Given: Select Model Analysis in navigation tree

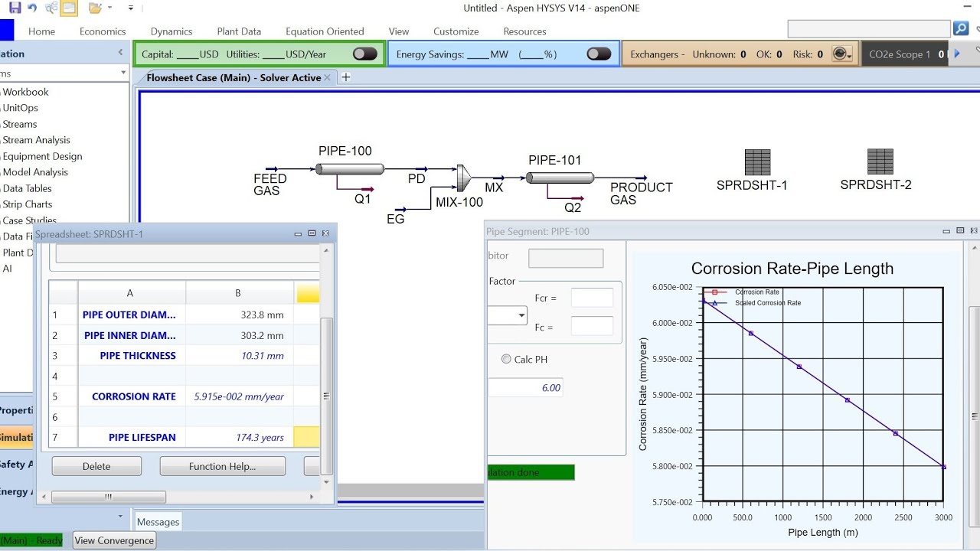Looking at the screenshot, I should pos(35,172).
